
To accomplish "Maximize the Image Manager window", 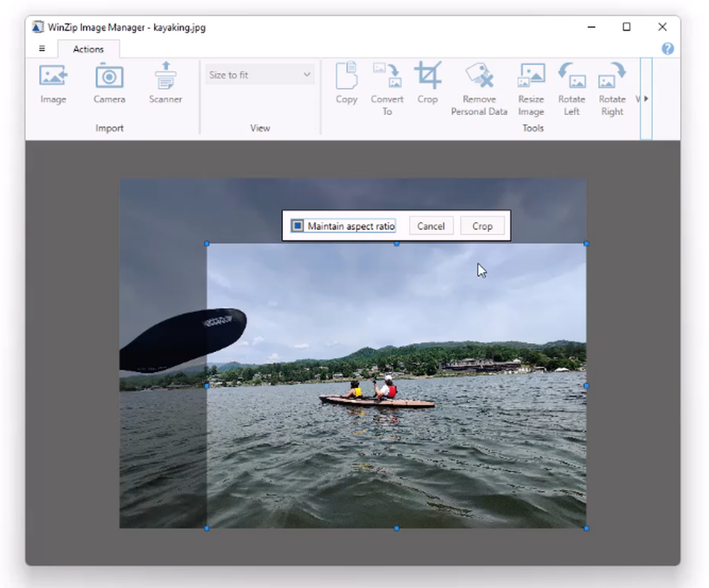I will [627, 27].
